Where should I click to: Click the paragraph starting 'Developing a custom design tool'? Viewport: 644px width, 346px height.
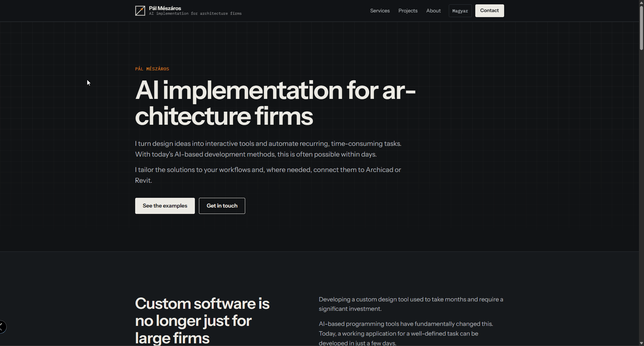[x=411, y=304]
